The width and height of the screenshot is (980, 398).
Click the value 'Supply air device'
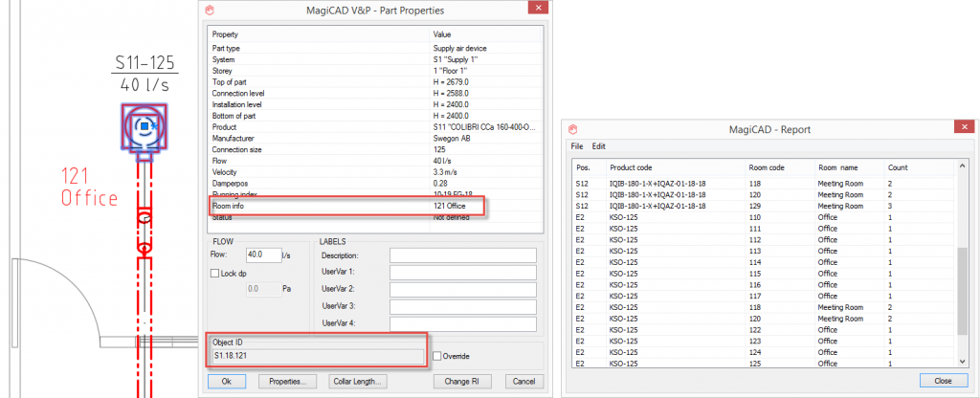460,48
